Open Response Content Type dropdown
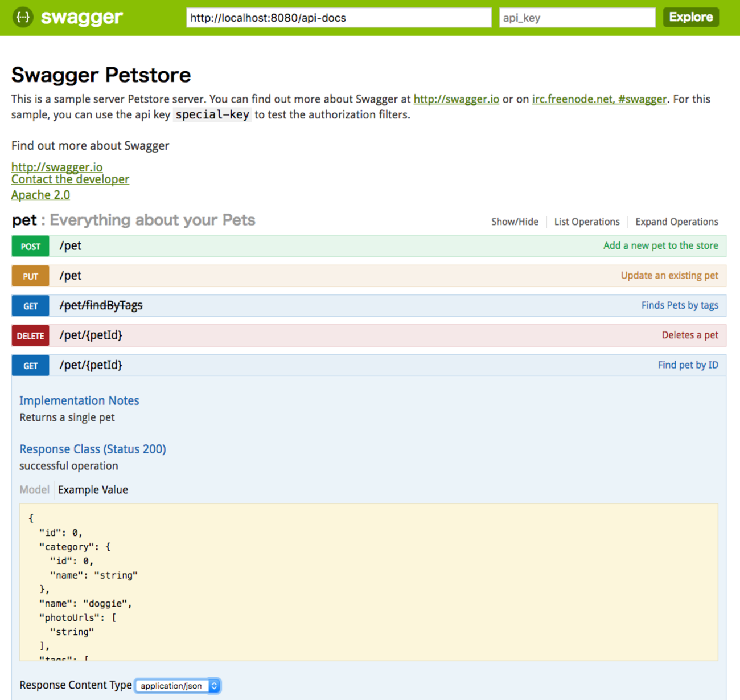 pyautogui.click(x=177, y=686)
